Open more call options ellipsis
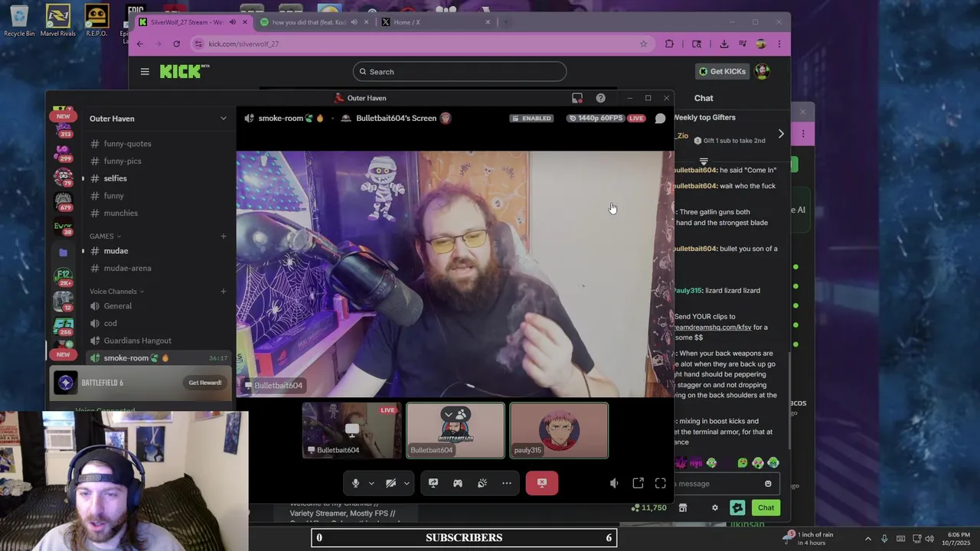Viewport: 980px width, 551px height. click(507, 483)
